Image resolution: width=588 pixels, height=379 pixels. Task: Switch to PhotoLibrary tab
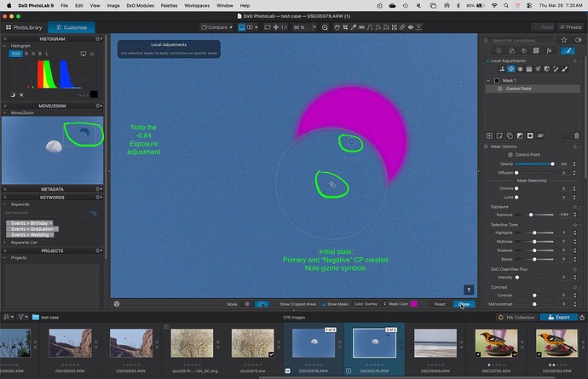[x=24, y=27]
